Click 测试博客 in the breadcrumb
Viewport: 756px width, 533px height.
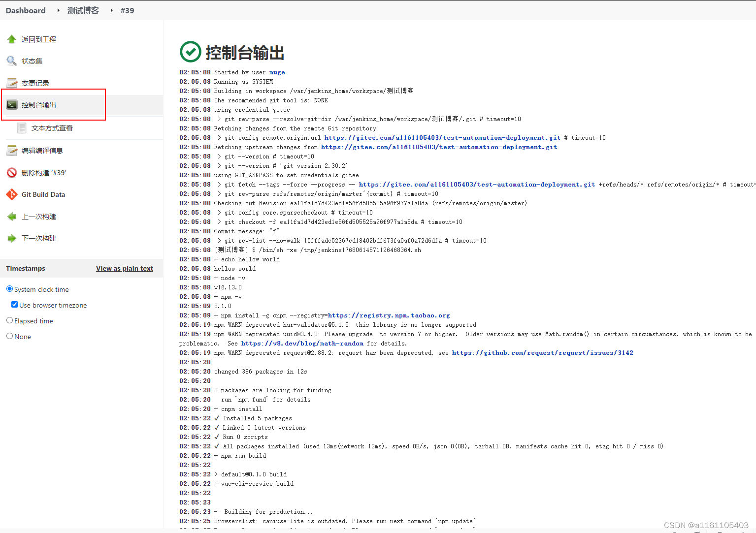(83, 10)
